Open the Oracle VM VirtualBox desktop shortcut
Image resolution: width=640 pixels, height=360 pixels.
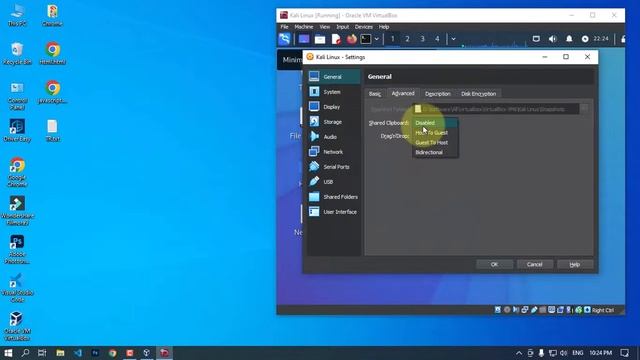(17, 325)
